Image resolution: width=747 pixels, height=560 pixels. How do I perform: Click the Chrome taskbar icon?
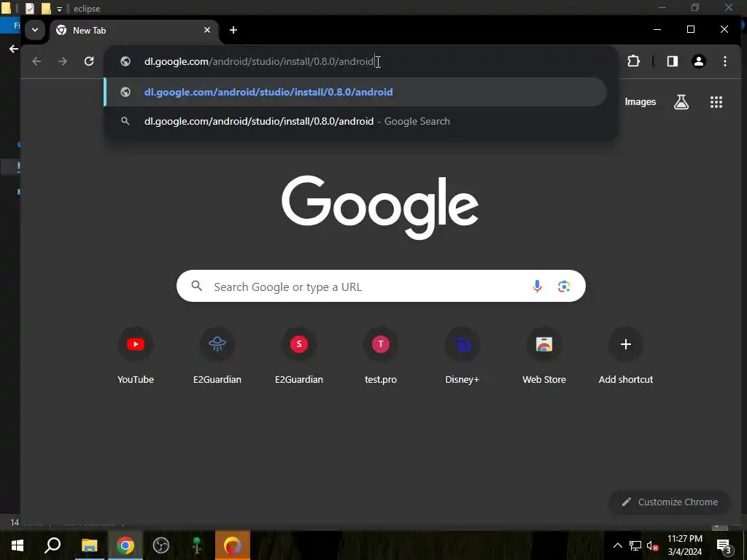click(x=125, y=545)
